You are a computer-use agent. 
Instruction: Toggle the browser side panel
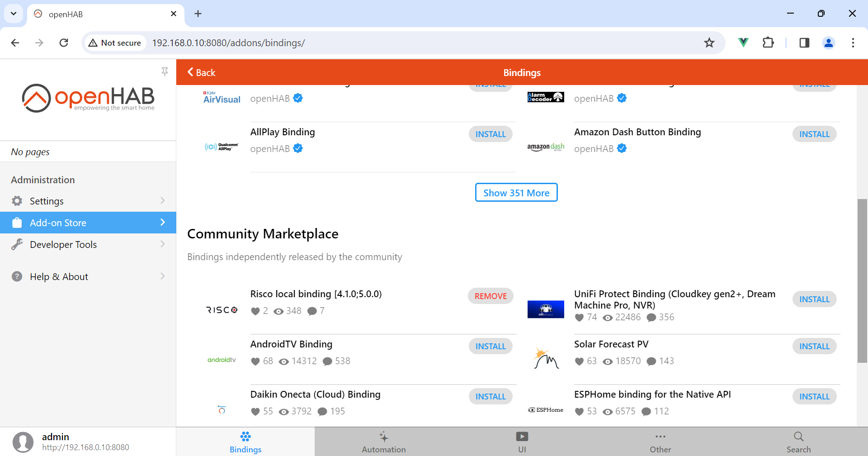804,43
